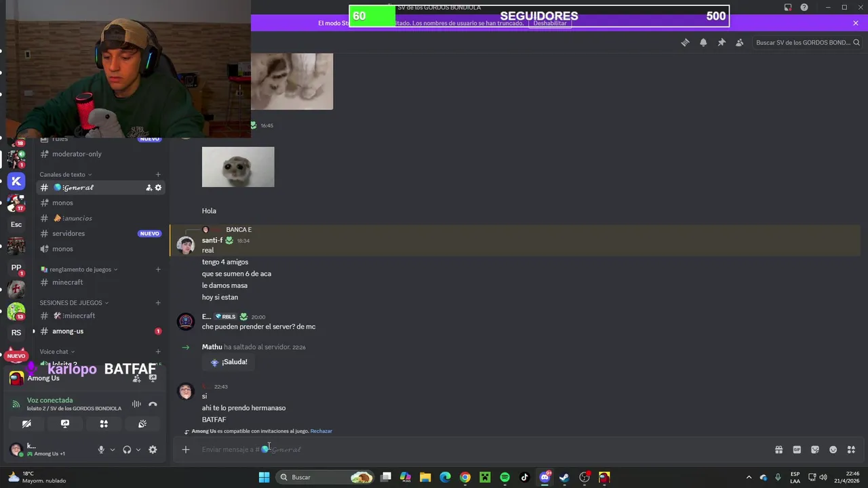The image size is (868, 488).
Task: Click the message attachment plus button
Action: click(x=186, y=449)
